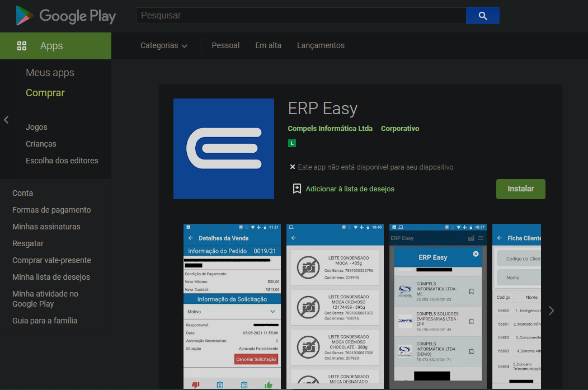This screenshot has height=390, width=588.
Task: Click the no-photo icon for LEITE CONDENSADO MOCA 405g
Action: coord(308,267)
